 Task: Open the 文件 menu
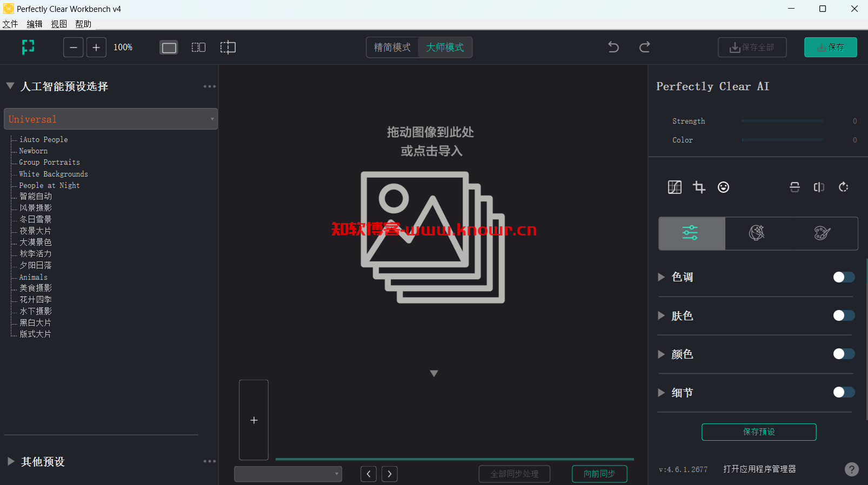pyautogui.click(x=10, y=24)
